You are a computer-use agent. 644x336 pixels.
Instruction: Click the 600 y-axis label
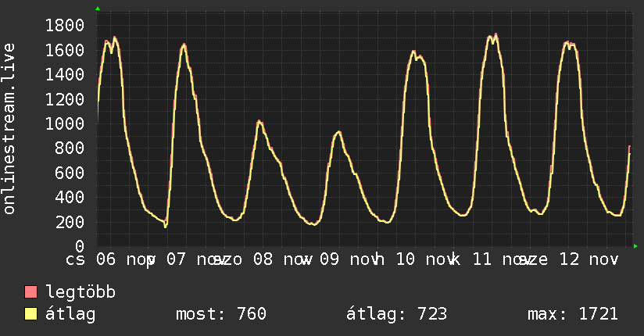pyautogui.click(x=70, y=173)
